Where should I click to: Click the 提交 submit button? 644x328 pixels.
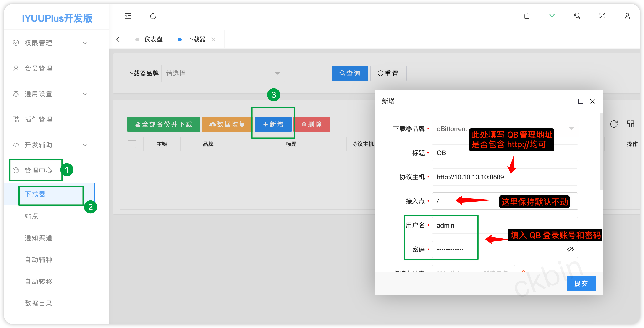(x=581, y=284)
